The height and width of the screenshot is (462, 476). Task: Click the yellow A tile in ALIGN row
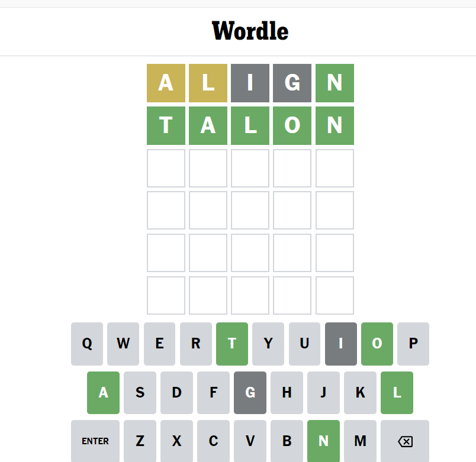pyautogui.click(x=166, y=83)
